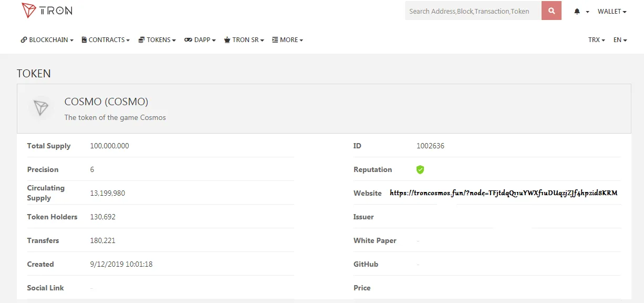Click the GitHub label
Image resolution: width=644 pixels, height=303 pixels.
click(x=366, y=264)
